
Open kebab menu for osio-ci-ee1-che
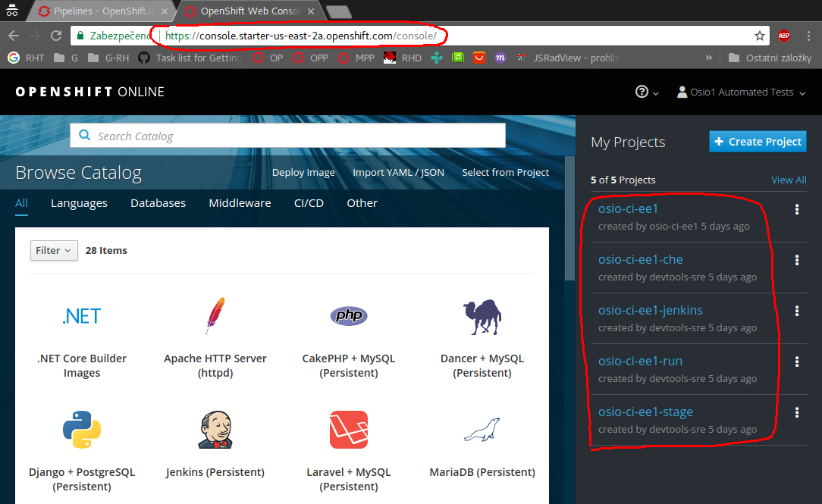797,261
